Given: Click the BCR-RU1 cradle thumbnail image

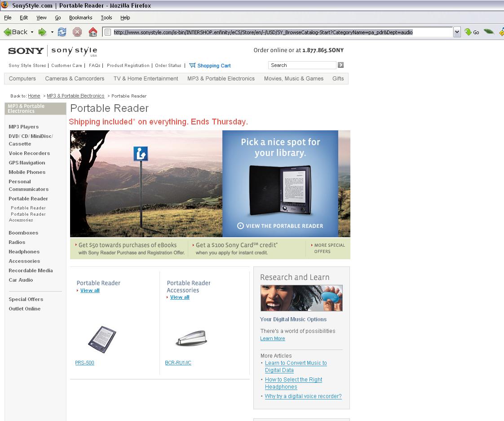Looking at the screenshot, I should coord(191,338).
